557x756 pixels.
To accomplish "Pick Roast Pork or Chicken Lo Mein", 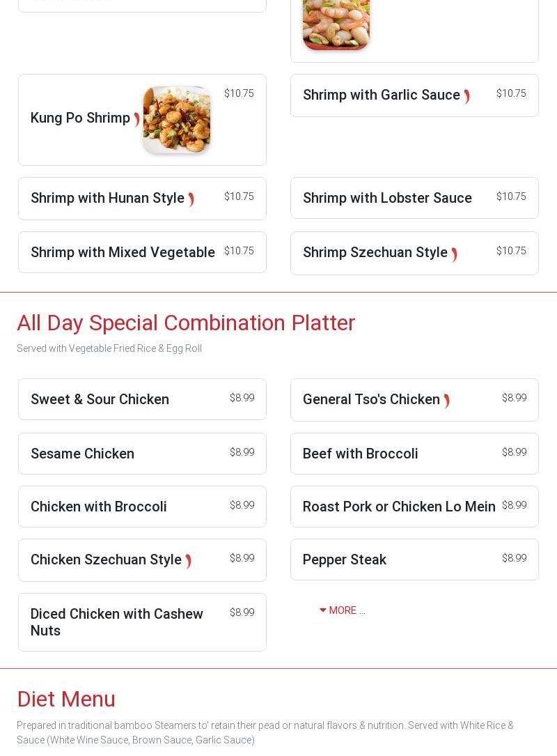I will click(x=399, y=507).
